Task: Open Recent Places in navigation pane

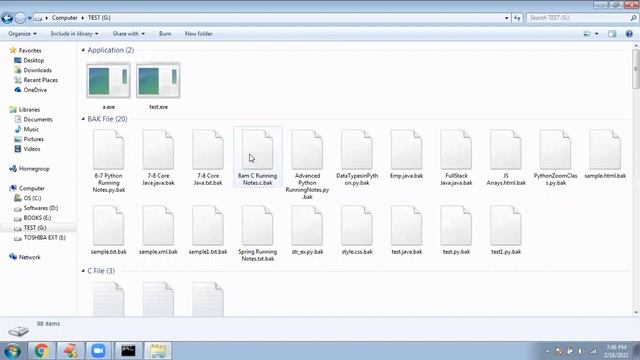Action: tap(36, 80)
